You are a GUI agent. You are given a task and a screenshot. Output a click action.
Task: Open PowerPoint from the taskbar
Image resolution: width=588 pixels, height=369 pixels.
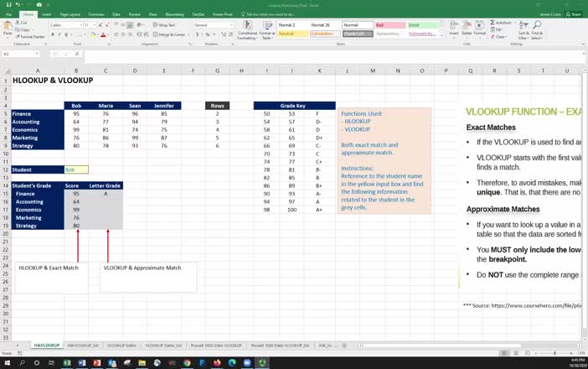click(97, 363)
